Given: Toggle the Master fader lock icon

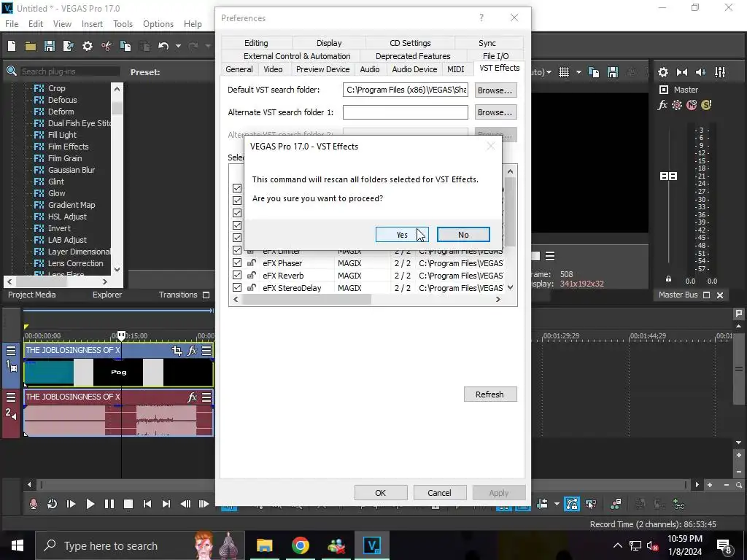Looking at the screenshot, I should [668, 279].
